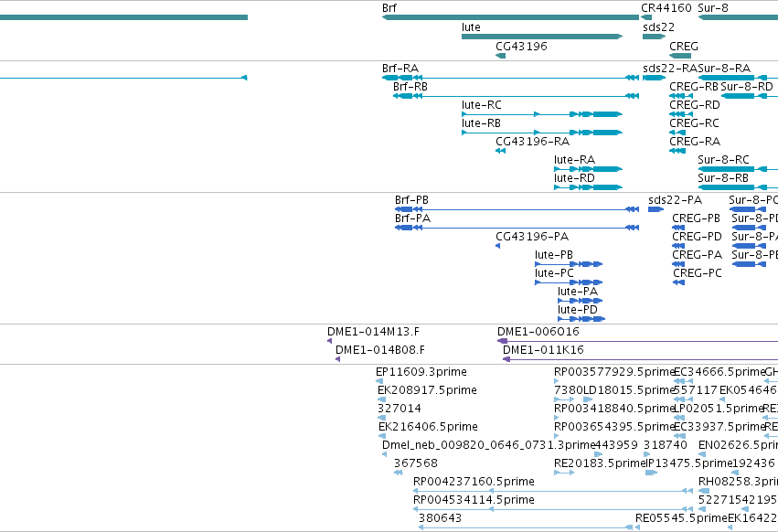Click the lute-RD transcript label

click(574, 178)
